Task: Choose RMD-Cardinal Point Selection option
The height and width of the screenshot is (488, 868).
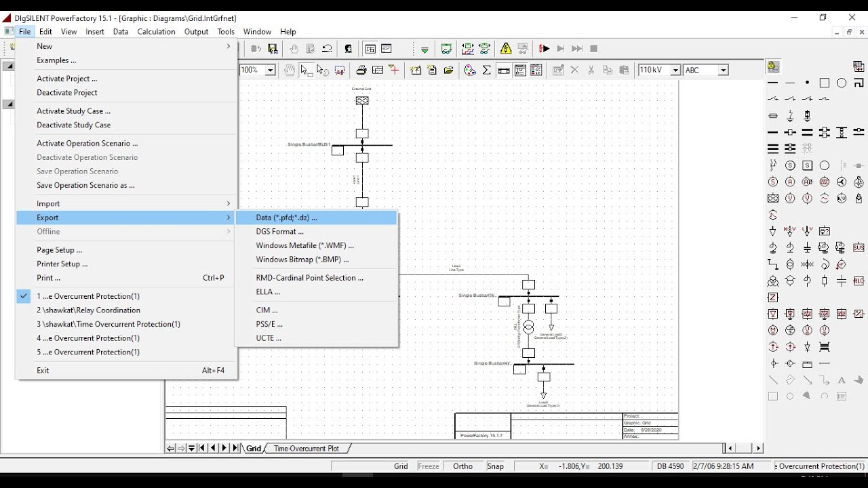Action: tap(317, 278)
